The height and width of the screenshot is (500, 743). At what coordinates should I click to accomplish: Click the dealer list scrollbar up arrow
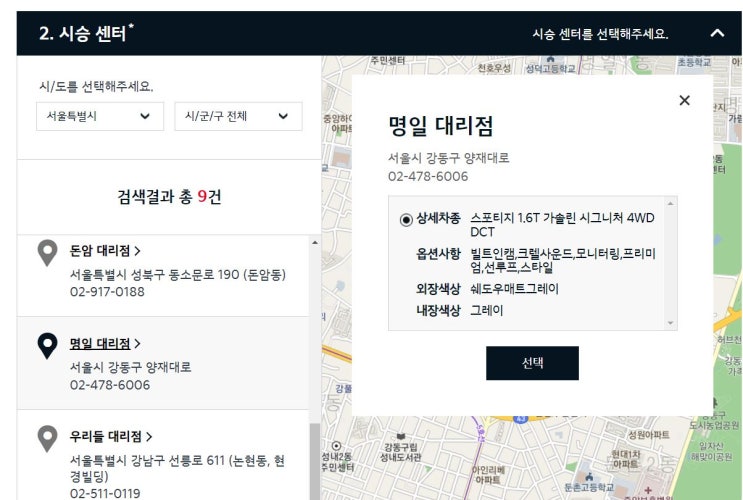[315, 243]
